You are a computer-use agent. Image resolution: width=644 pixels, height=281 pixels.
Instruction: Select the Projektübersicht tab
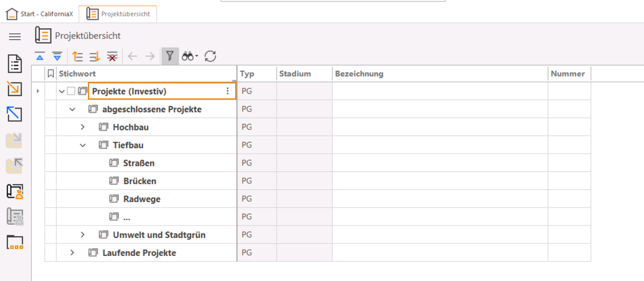point(118,14)
